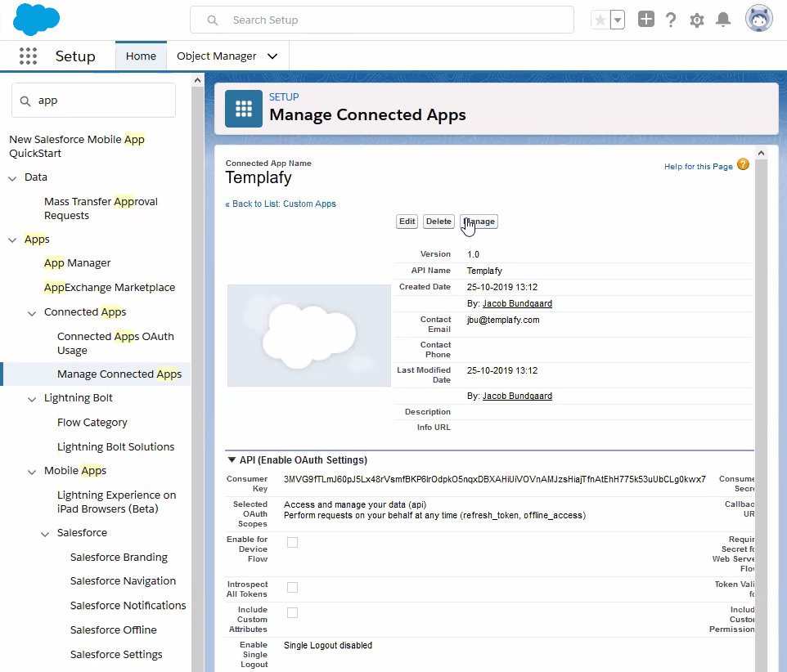This screenshot has height=672, width=787.
Task: Click the Consumer Key value text
Action: click(x=494, y=479)
